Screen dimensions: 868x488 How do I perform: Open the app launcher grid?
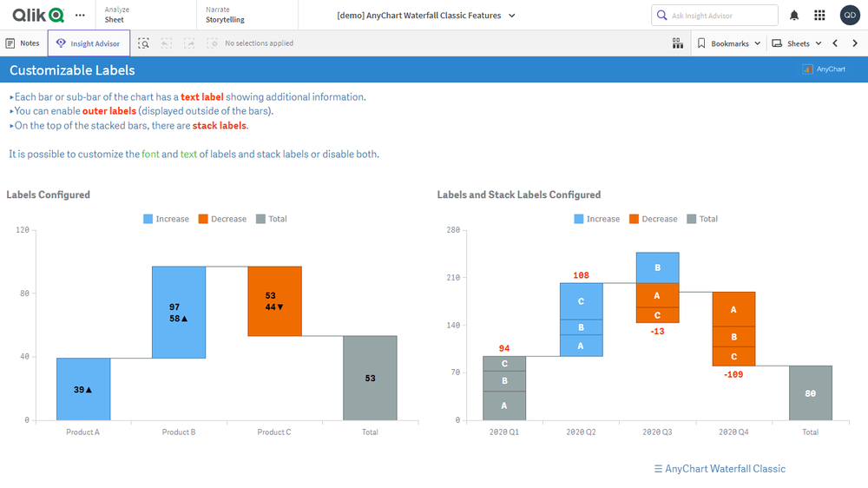point(819,15)
